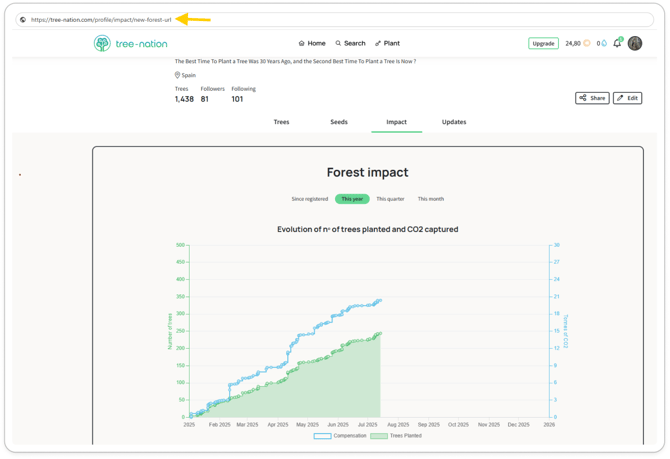This screenshot has width=670, height=459.
Task: Select the This month filter
Action: [x=431, y=199]
